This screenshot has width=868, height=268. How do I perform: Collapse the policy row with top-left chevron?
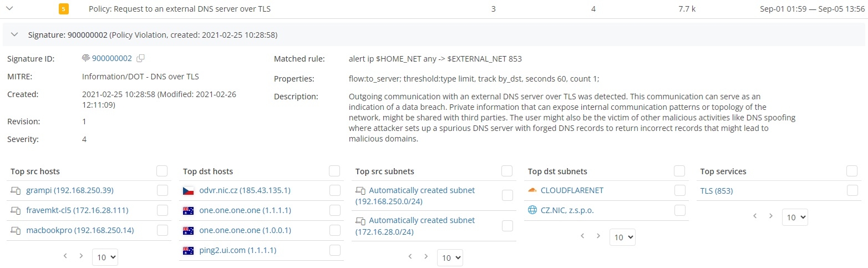(x=8, y=9)
